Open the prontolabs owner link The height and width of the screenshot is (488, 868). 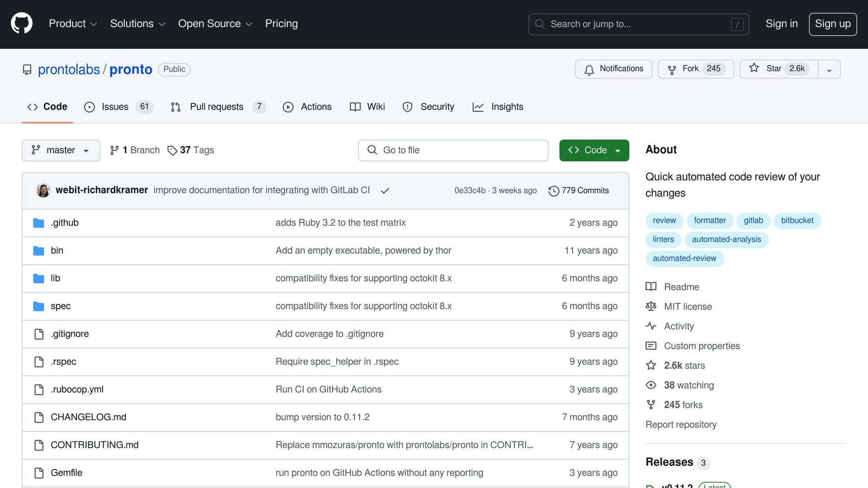click(x=69, y=69)
